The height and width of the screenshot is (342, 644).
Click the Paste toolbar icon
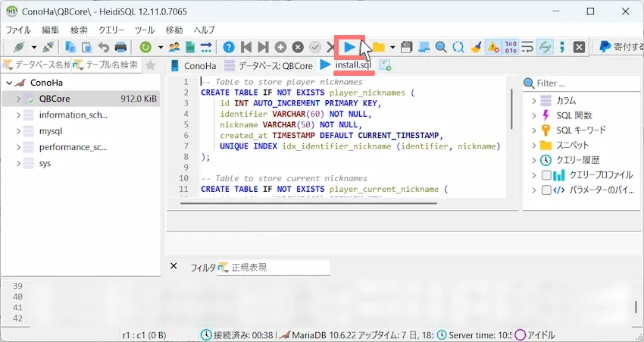click(x=86, y=47)
